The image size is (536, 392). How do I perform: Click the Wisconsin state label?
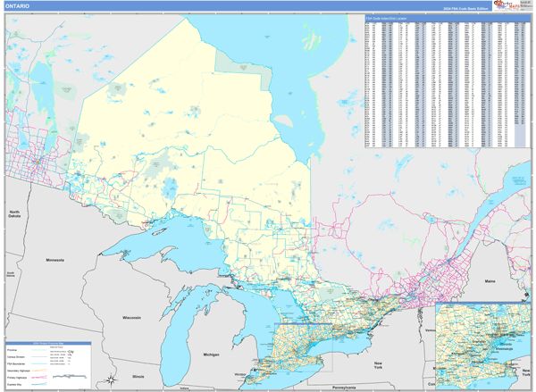click(x=132, y=318)
